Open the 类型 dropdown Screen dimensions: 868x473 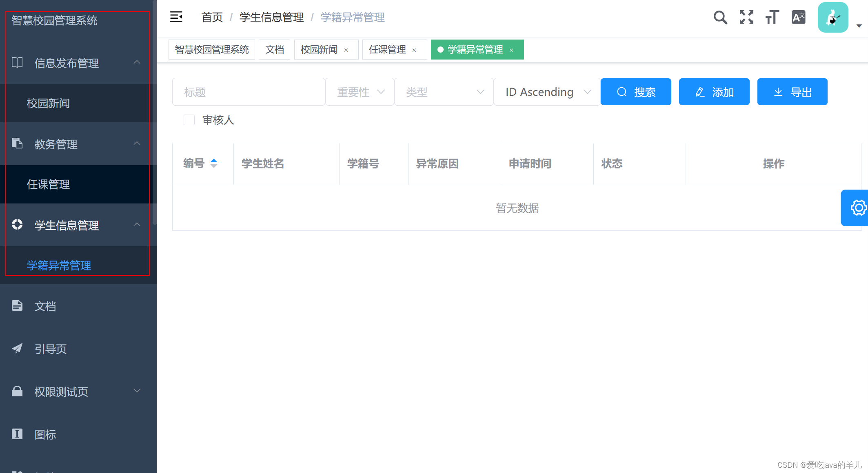click(x=444, y=92)
